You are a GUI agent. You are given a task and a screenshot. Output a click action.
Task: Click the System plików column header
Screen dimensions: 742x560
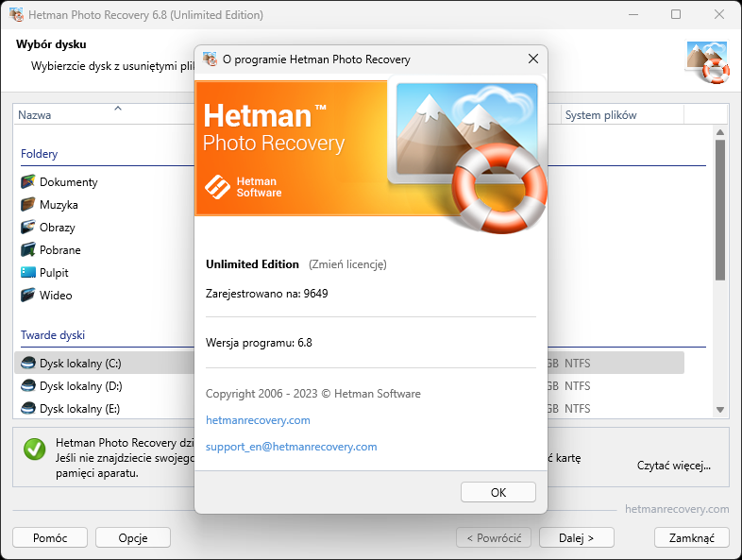622,114
